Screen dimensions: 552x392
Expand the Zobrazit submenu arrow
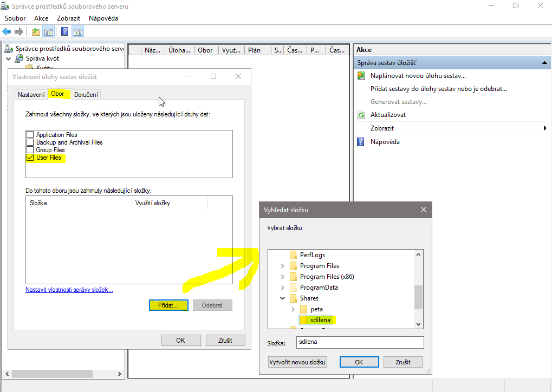tap(544, 128)
